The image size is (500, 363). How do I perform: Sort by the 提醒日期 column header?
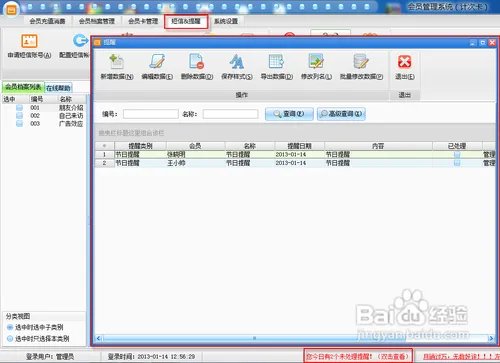point(299,146)
